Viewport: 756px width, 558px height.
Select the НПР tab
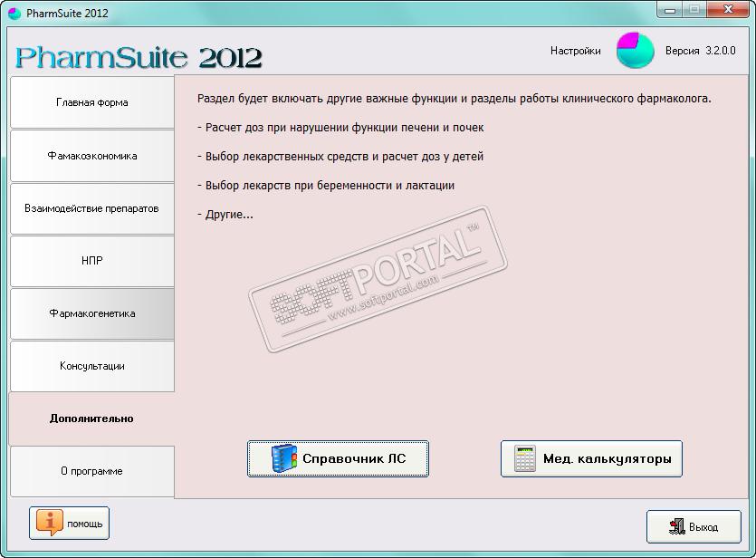[92, 261]
